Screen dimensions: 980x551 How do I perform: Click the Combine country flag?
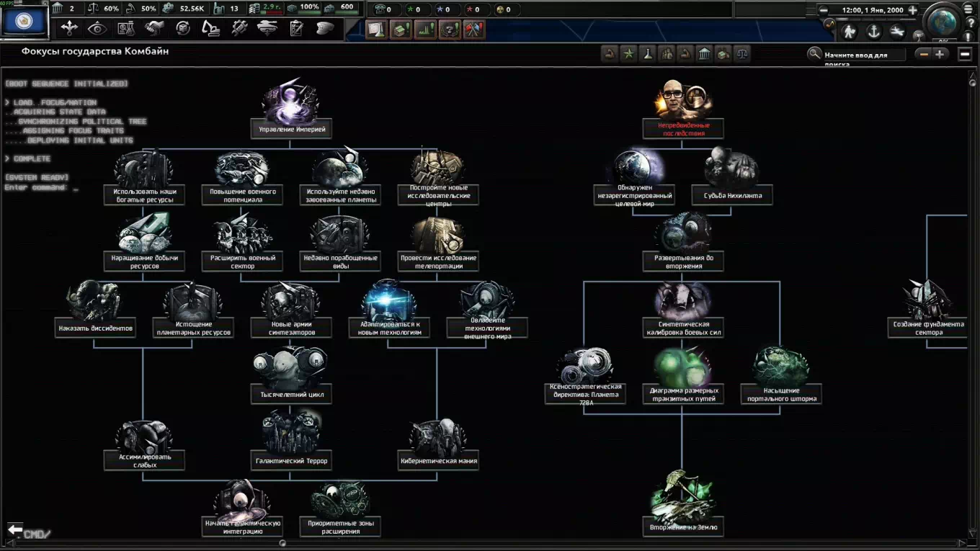(x=25, y=22)
